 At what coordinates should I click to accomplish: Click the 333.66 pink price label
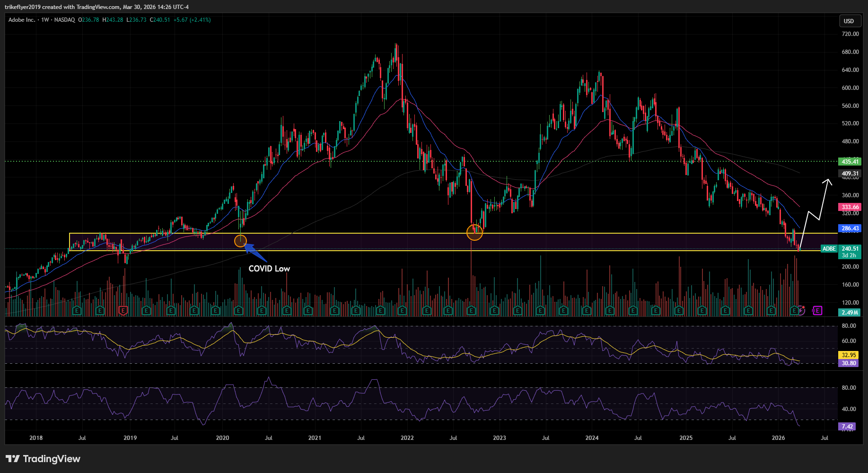850,207
